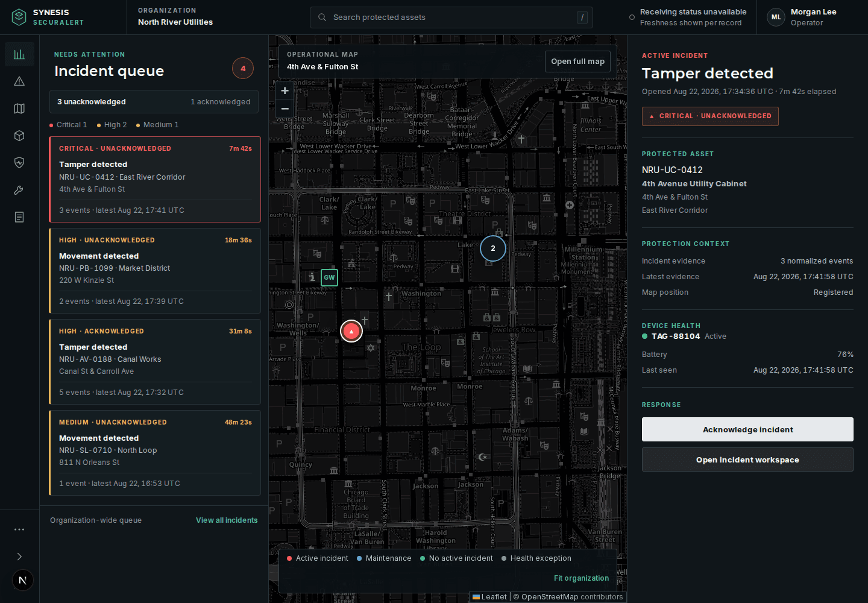Open the assets cube sidebar icon
The height and width of the screenshot is (603, 868).
point(19,136)
